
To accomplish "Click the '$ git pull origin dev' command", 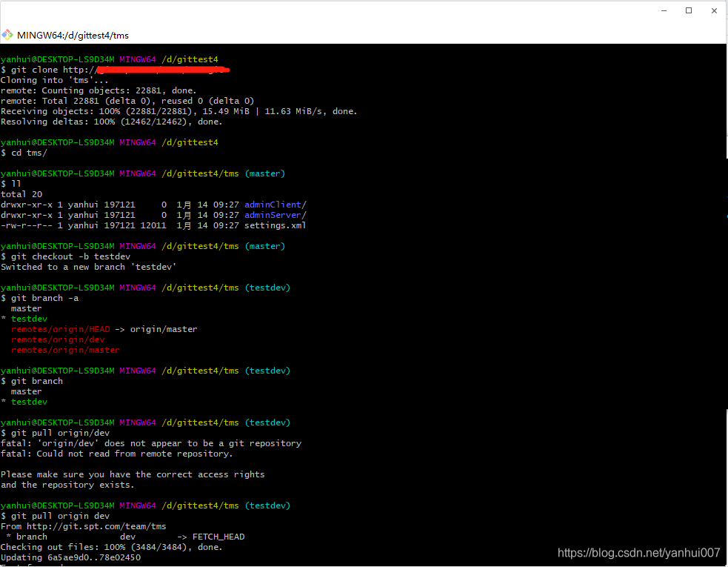I will tap(56, 516).
